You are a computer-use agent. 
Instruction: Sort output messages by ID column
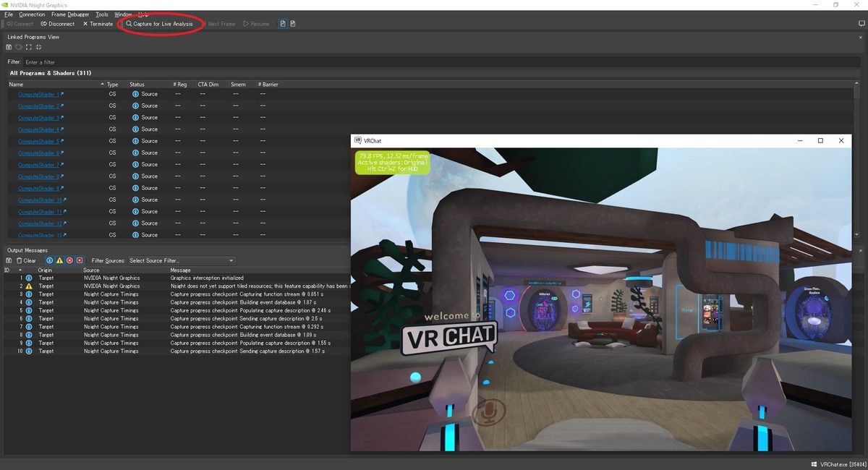tap(13, 270)
